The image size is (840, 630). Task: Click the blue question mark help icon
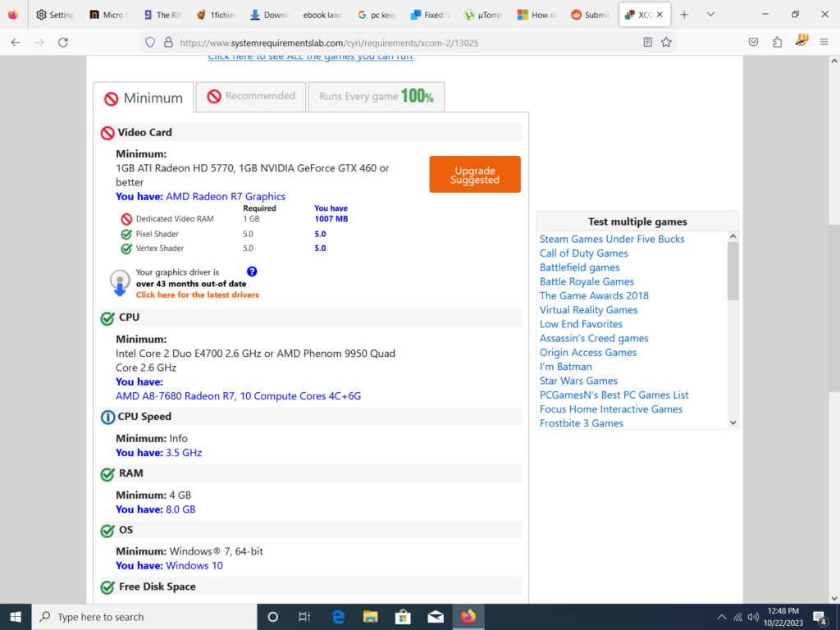coord(252,271)
